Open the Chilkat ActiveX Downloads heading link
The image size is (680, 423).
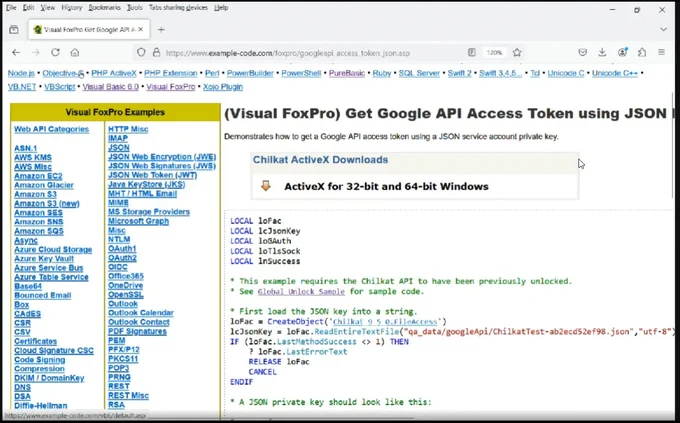tap(320, 160)
